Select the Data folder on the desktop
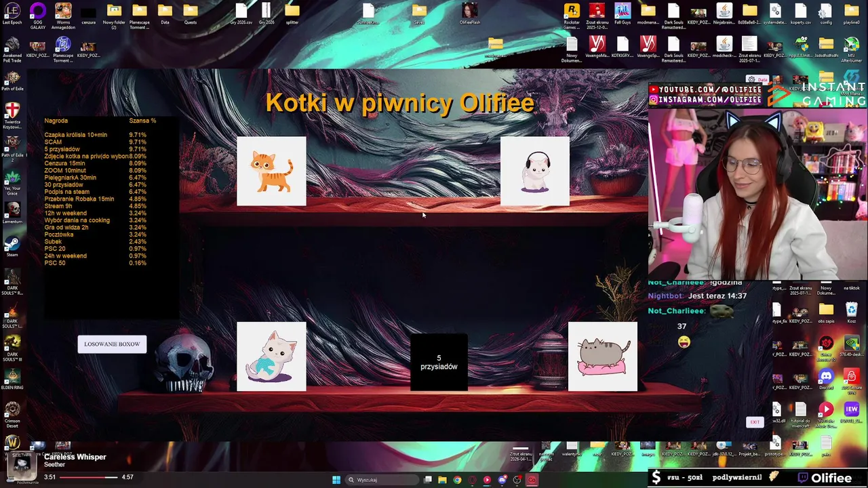The width and height of the screenshot is (868, 488). click(165, 14)
